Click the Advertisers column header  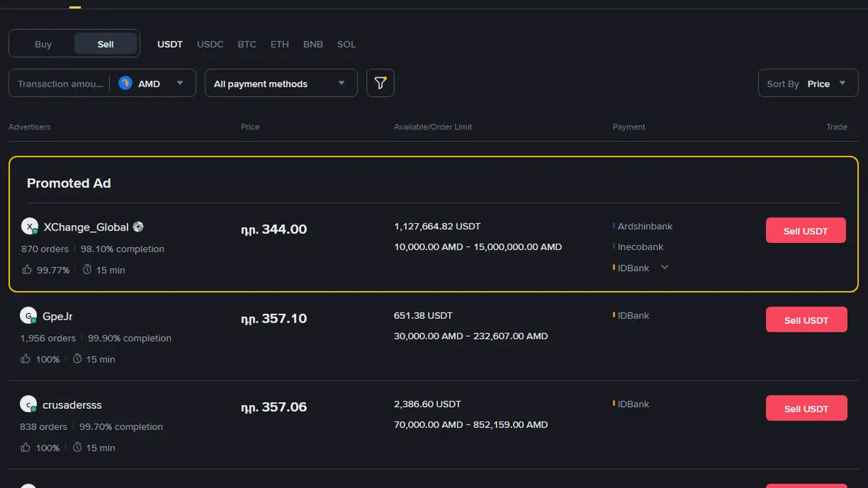tap(30, 127)
